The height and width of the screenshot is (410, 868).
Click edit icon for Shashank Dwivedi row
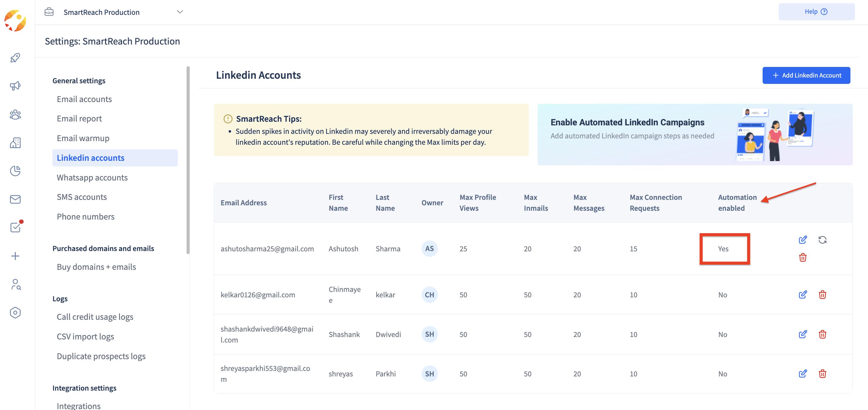click(x=803, y=334)
